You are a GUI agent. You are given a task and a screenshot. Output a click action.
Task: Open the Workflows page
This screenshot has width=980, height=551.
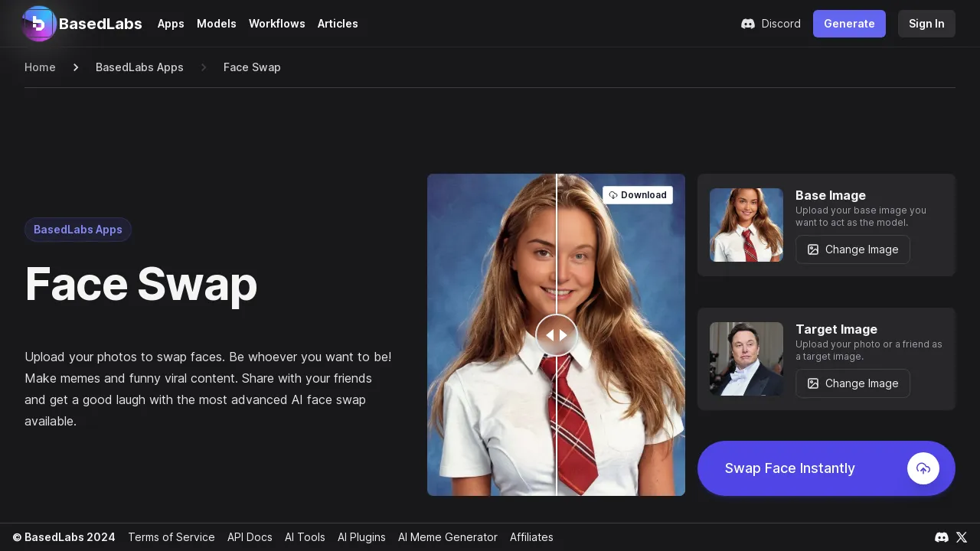coord(277,24)
